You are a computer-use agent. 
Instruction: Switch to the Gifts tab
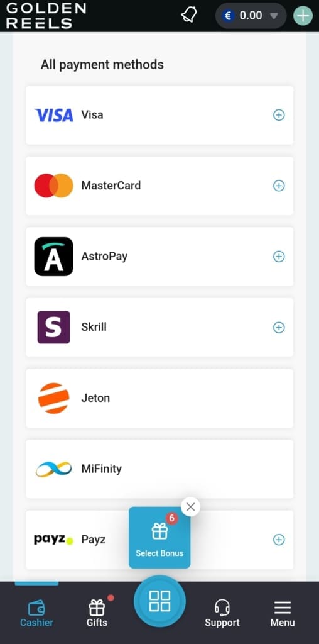pyautogui.click(x=97, y=613)
